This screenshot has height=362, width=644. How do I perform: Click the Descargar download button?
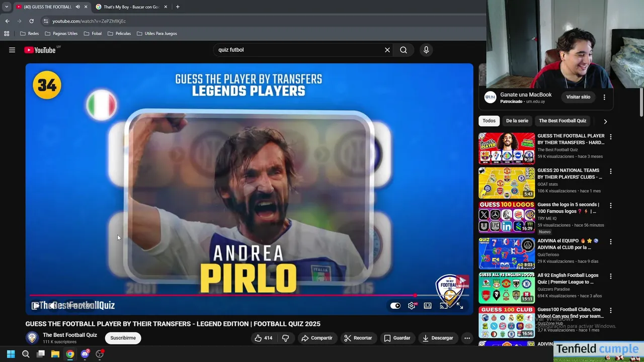[438, 338]
